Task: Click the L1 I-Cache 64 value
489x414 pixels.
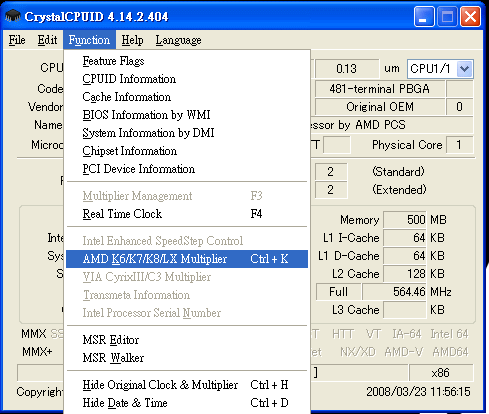Action: click(x=405, y=238)
